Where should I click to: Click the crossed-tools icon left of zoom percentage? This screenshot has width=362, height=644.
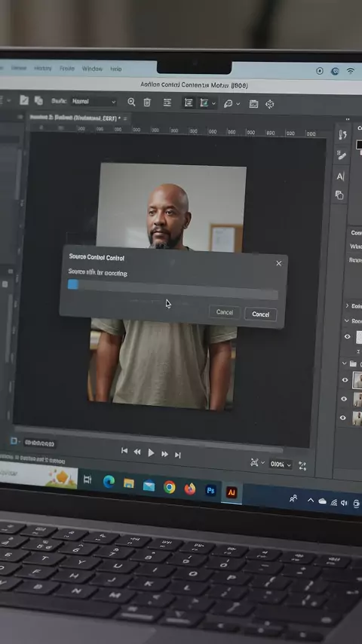point(254,462)
